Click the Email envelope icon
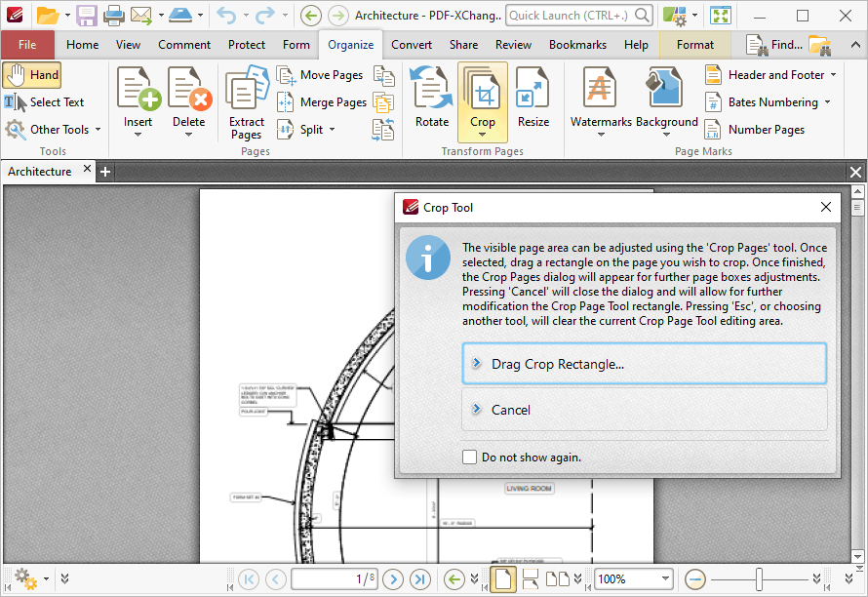Viewport: 868px width, 597px height. point(141,16)
